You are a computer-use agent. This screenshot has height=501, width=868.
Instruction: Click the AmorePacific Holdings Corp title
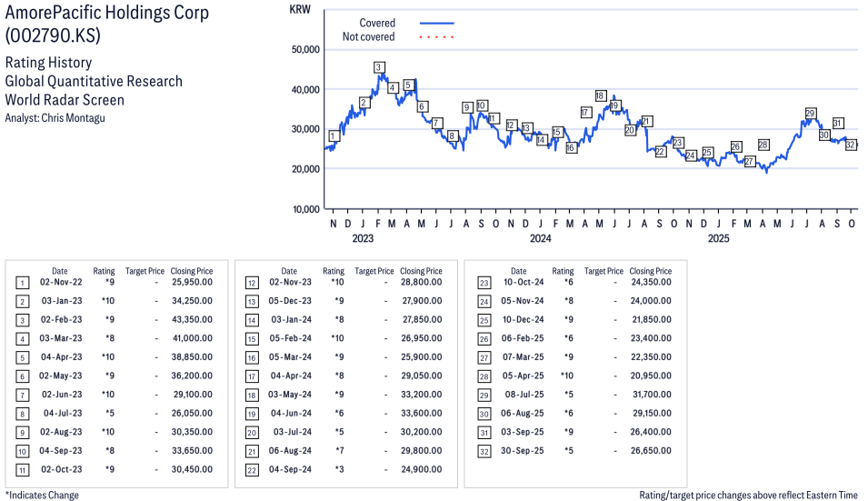pyautogui.click(x=106, y=13)
